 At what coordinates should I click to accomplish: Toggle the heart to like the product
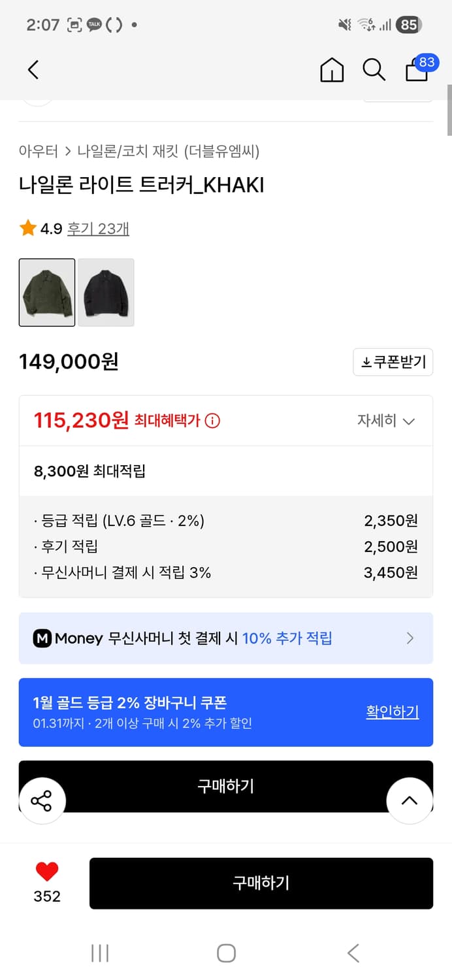[x=46, y=871]
